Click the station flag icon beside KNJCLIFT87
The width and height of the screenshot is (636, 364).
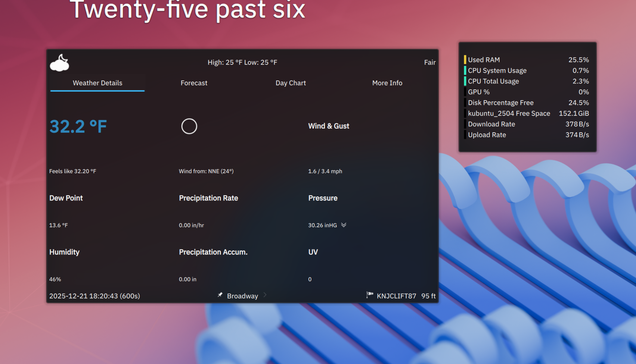369,295
